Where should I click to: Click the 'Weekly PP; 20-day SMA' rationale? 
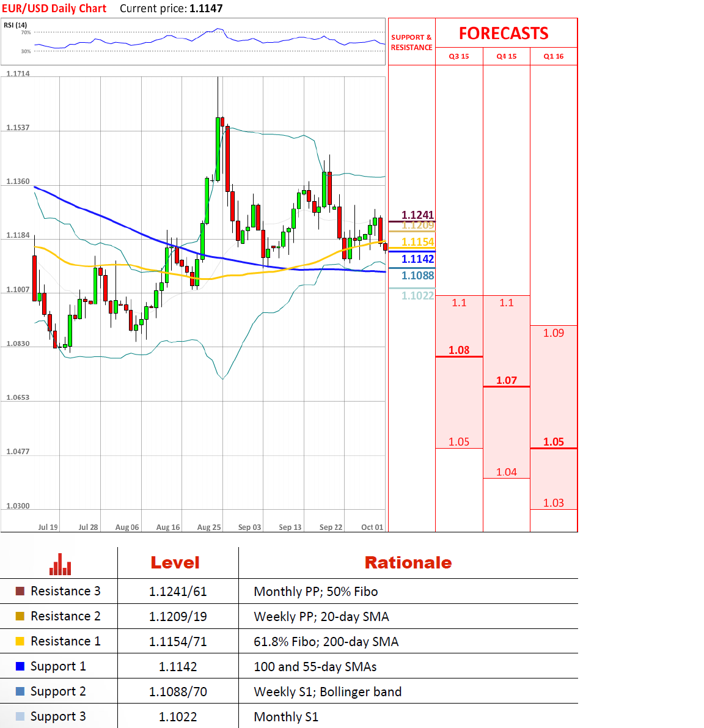[321, 617]
